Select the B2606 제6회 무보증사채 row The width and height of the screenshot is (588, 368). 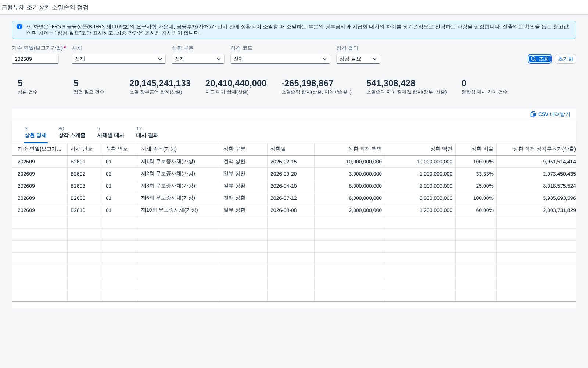pos(294,198)
